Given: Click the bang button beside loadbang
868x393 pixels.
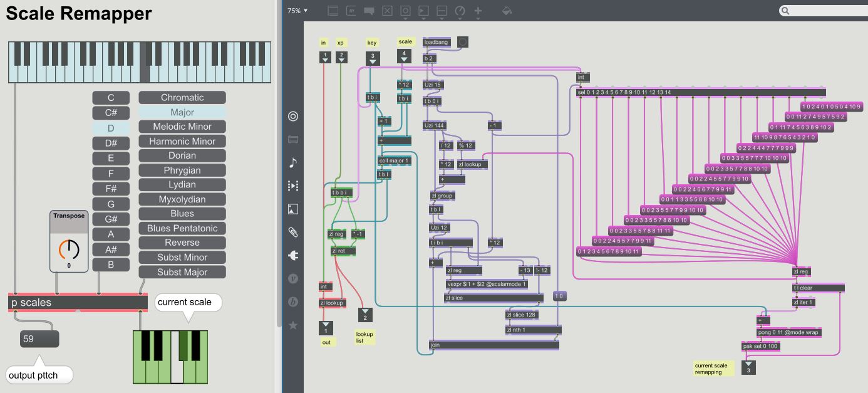Looking at the screenshot, I should click(x=462, y=42).
